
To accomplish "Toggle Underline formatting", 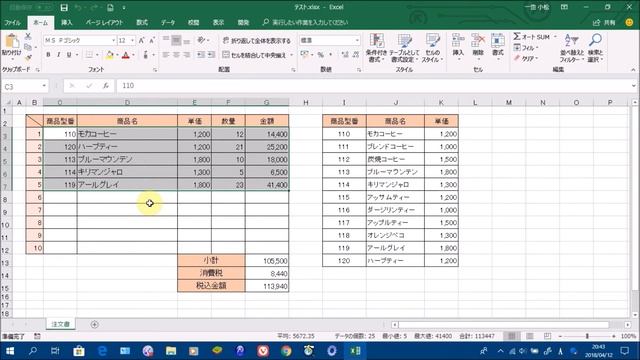I will pyautogui.click(x=69, y=55).
